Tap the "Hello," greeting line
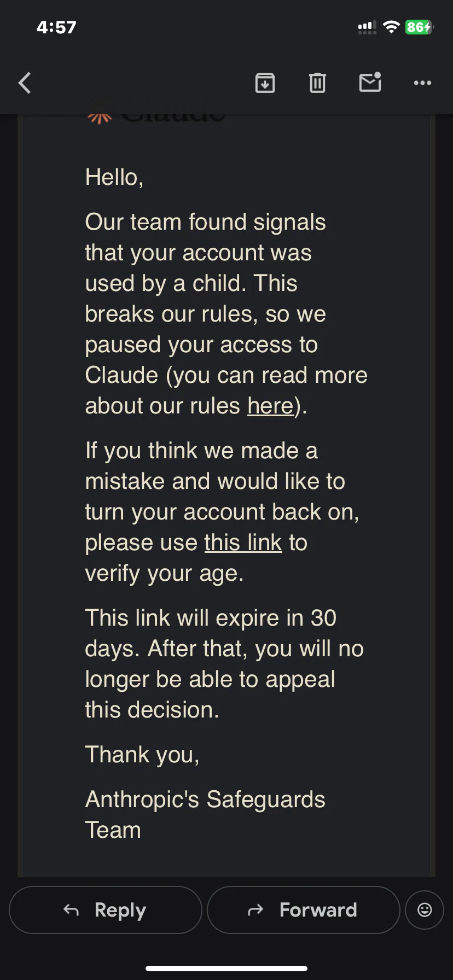The image size is (453, 980). 114,177
